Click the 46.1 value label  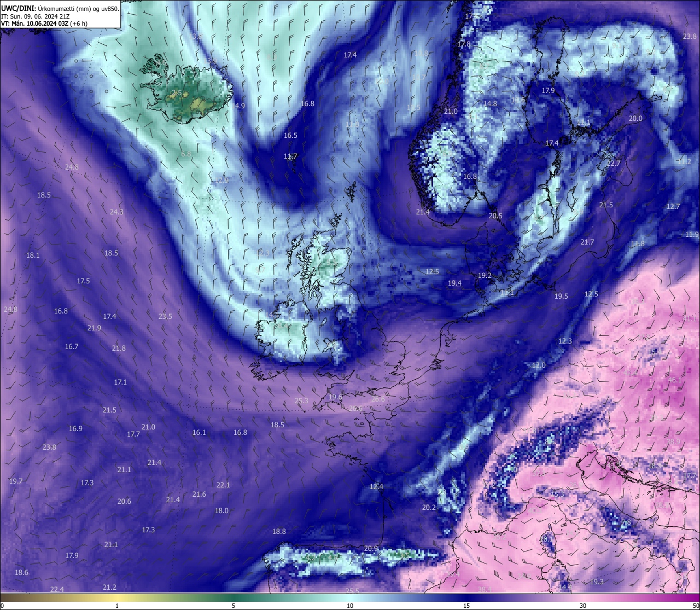675,380
